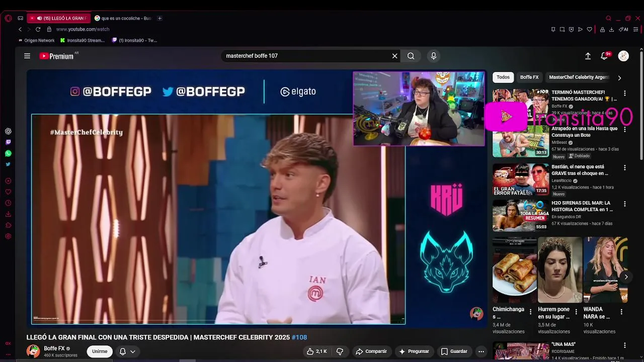This screenshot has width=644, height=362.
Task: Open ChatGPT in the Opera sidebar
Action: (8, 131)
